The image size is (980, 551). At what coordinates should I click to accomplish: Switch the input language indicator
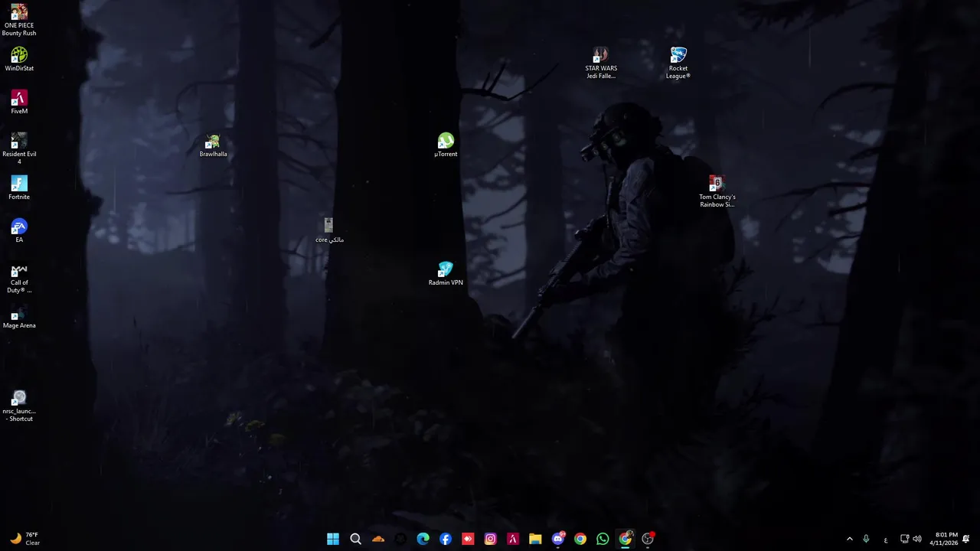pos(886,539)
